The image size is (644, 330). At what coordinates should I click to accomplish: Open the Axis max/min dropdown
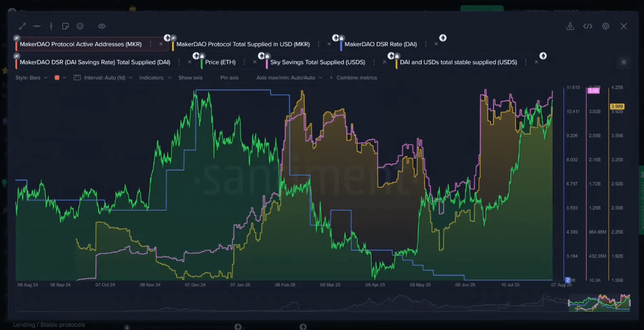click(x=289, y=77)
